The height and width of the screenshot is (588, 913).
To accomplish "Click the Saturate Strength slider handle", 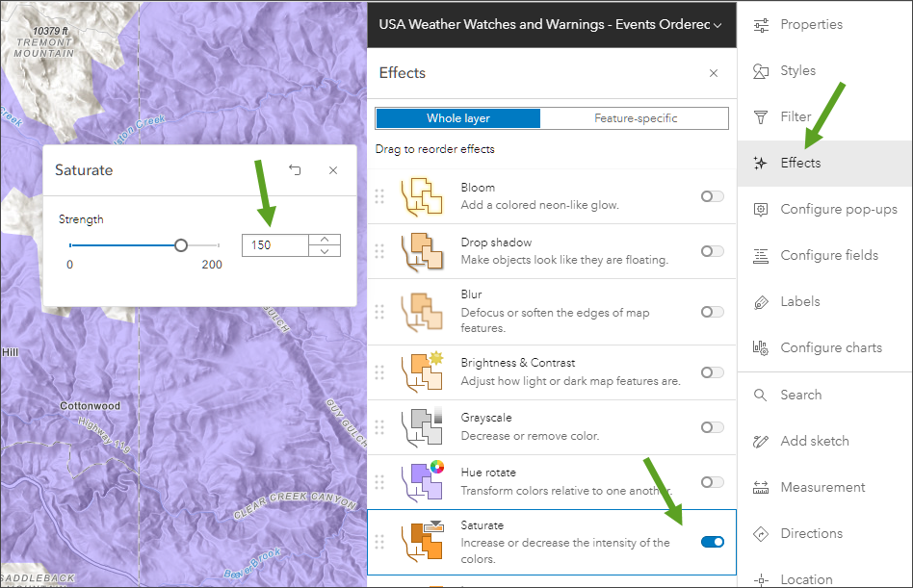I will 181,245.
